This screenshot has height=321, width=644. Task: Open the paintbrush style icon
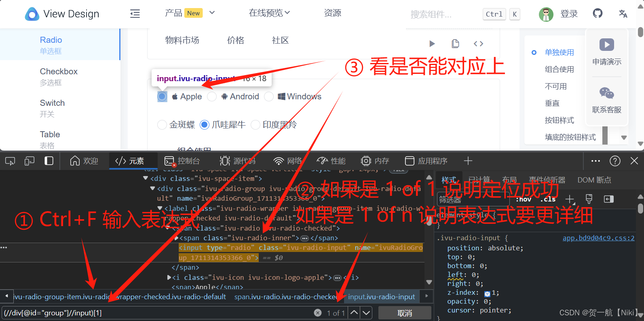point(589,199)
